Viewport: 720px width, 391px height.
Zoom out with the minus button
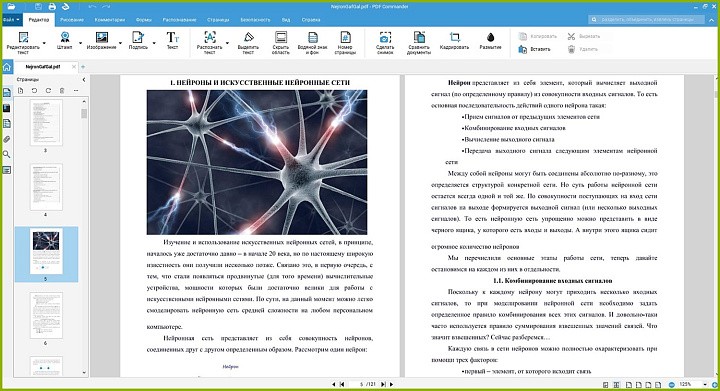(672, 384)
